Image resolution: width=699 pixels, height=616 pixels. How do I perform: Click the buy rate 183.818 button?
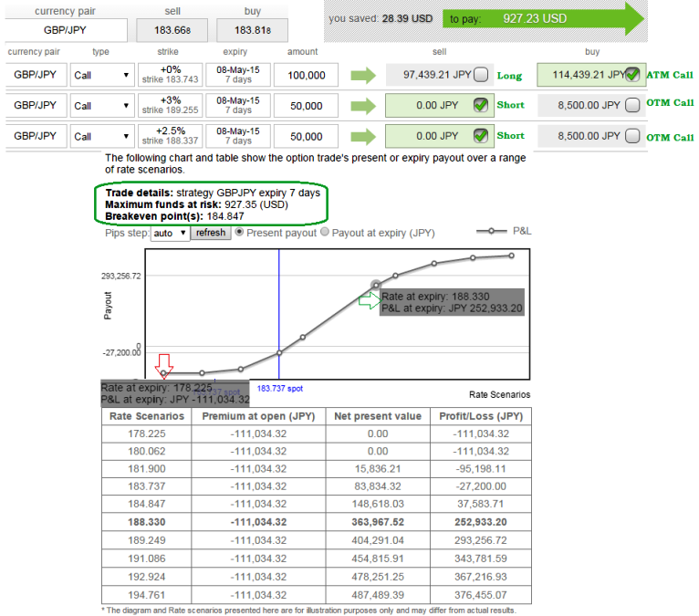253,30
